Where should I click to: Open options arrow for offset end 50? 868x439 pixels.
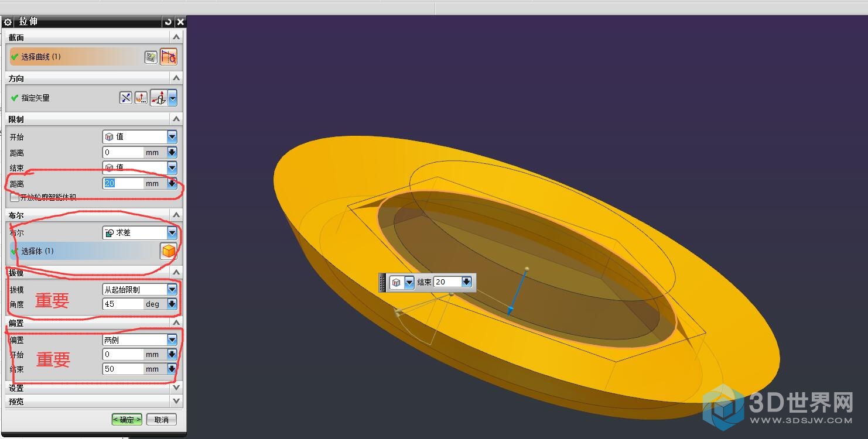coord(172,369)
